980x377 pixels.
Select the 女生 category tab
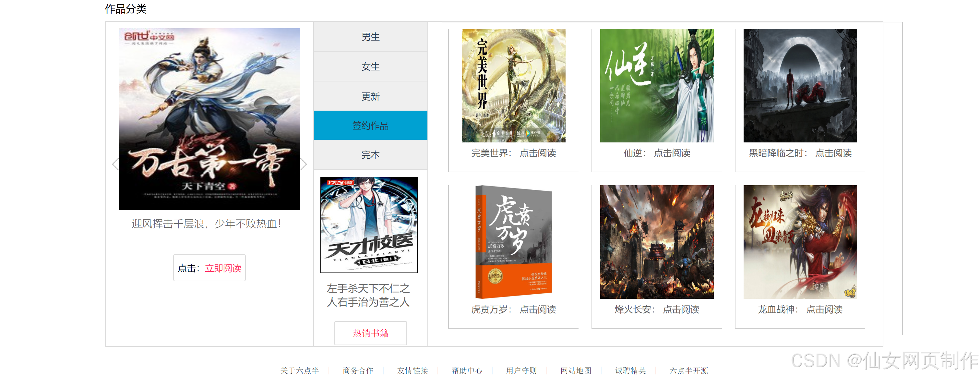coord(370,67)
